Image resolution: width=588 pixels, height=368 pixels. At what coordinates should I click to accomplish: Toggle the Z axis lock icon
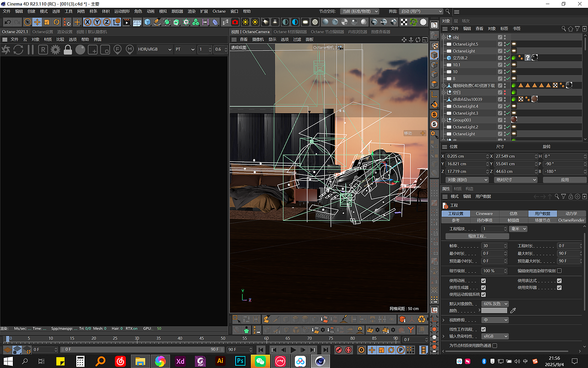(x=107, y=22)
